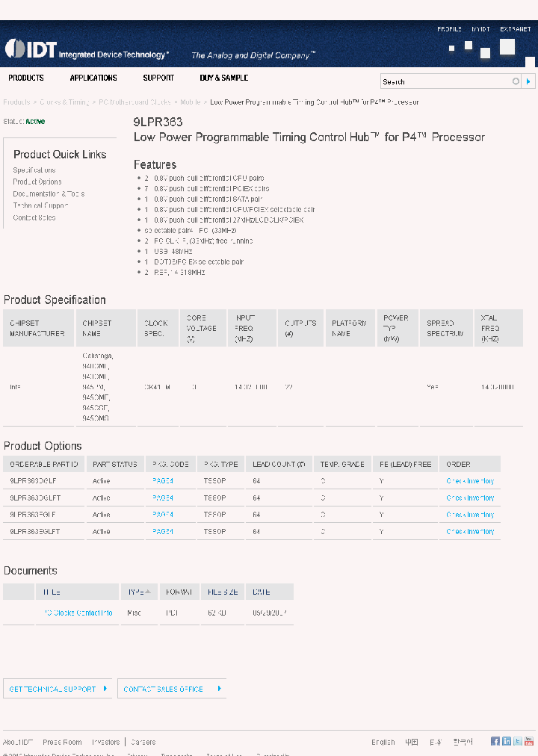538x756 pixels.
Task: Go to PC Motherboard Clocks breadcrumb
Action: (x=134, y=102)
